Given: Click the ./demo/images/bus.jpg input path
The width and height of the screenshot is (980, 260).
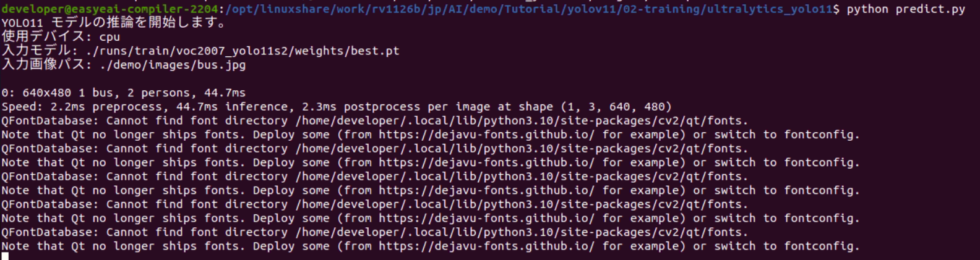Looking at the screenshot, I should (173, 65).
